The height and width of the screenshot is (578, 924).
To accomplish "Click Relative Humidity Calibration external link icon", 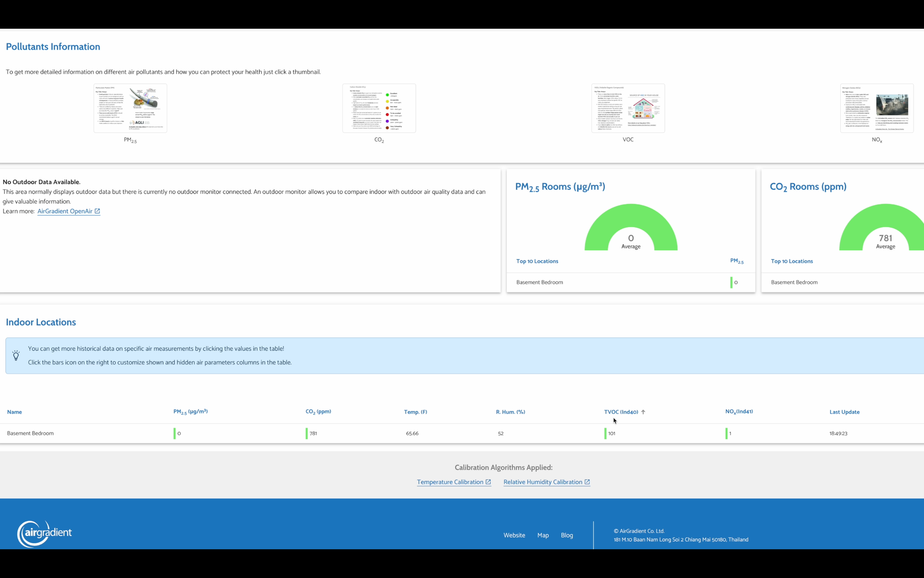I will (587, 482).
